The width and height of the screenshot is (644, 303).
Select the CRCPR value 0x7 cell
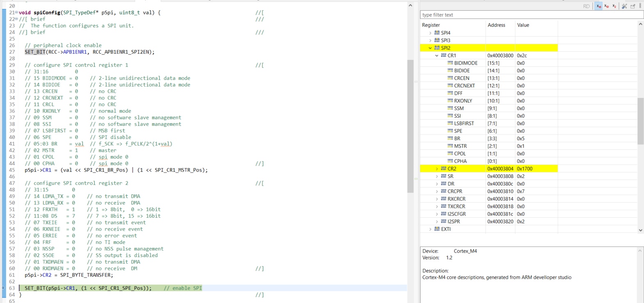pos(536,191)
